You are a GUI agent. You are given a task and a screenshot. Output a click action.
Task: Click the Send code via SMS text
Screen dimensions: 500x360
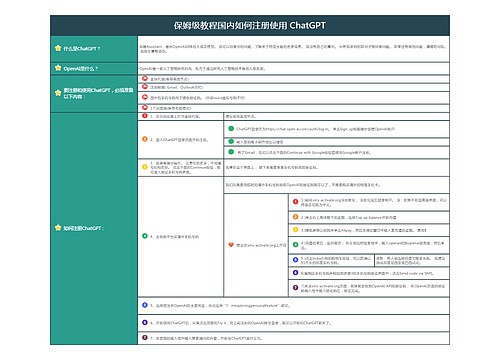[x=367, y=273]
